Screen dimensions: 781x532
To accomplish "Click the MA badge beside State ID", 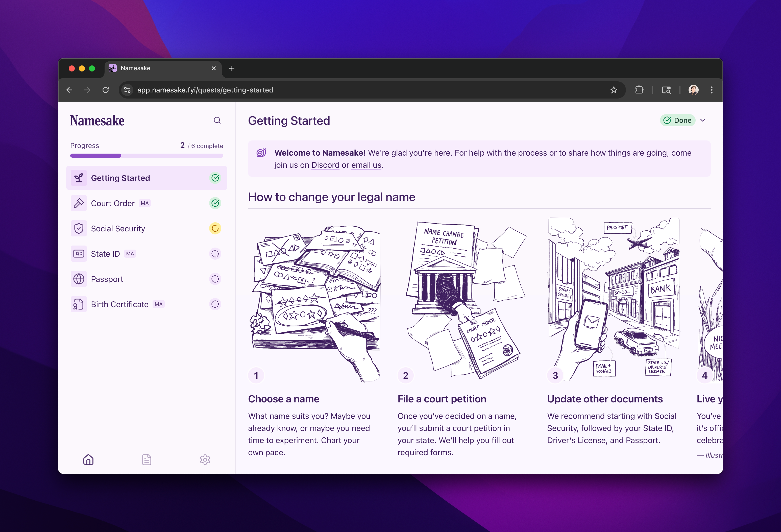I will [130, 254].
